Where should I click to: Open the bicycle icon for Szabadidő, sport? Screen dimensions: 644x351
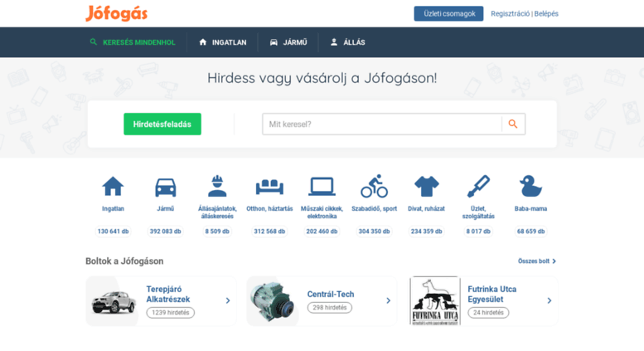374,186
